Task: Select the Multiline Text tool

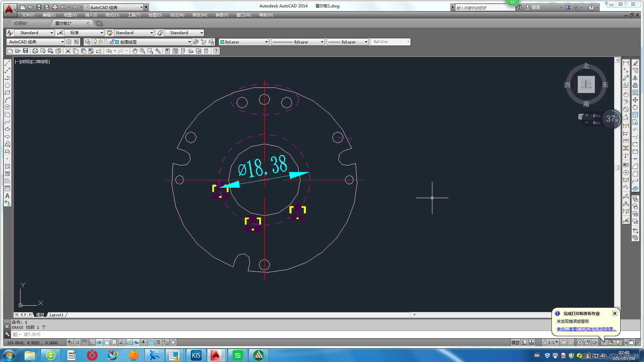Action: click(7, 196)
